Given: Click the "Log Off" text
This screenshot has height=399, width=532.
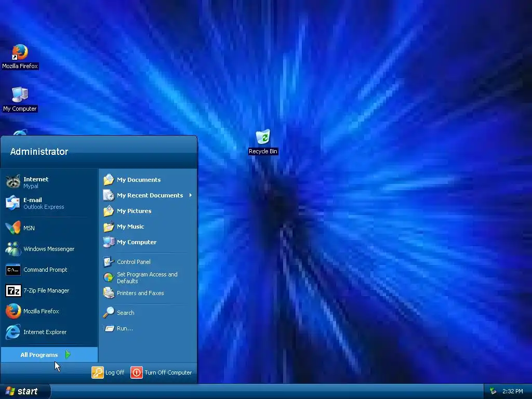Looking at the screenshot, I should 115,373.
